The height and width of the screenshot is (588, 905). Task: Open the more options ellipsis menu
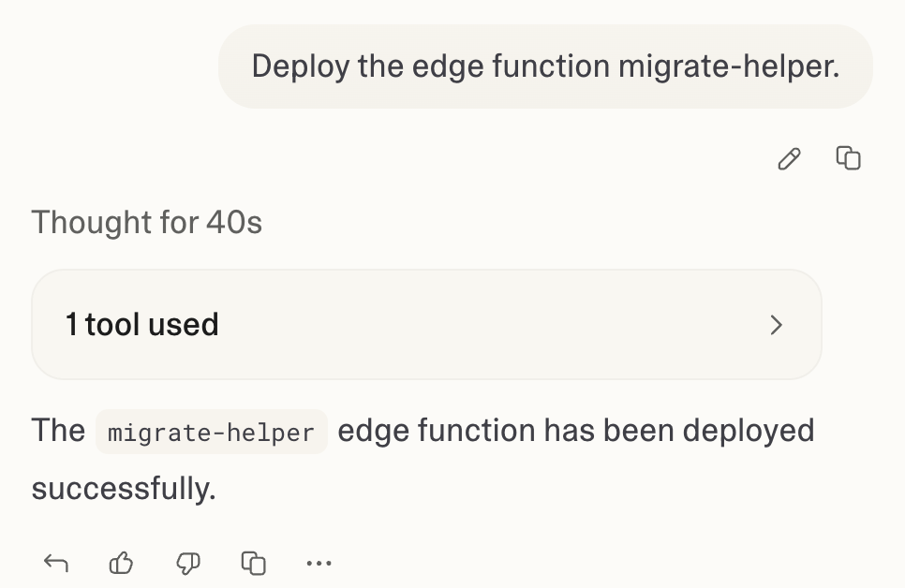[x=319, y=563]
